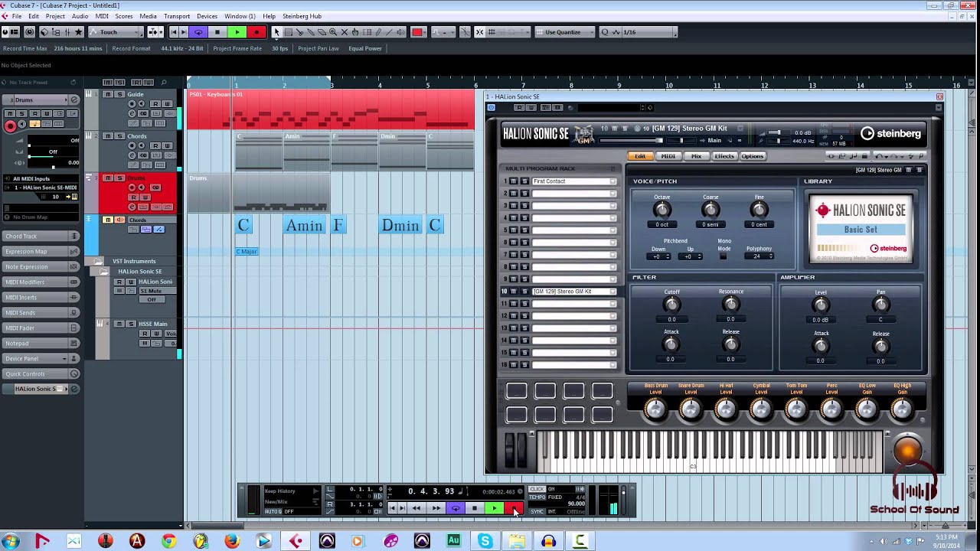Open the File menu
Image resolution: width=980 pixels, height=551 pixels.
tap(16, 16)
